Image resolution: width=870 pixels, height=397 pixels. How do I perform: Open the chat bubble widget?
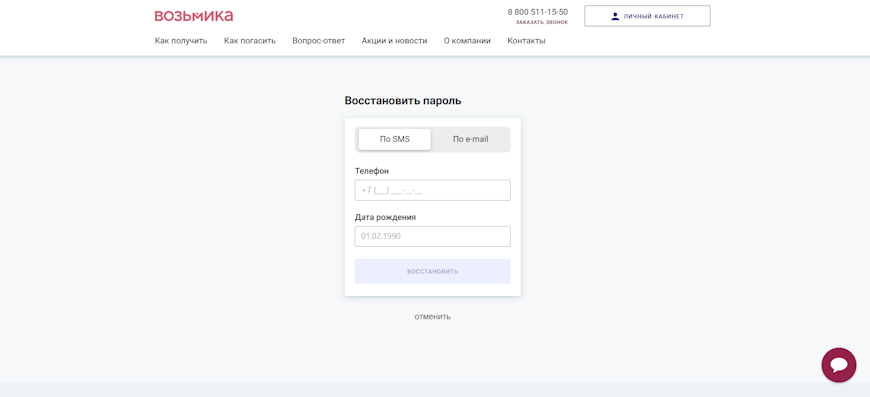(838, 365)
